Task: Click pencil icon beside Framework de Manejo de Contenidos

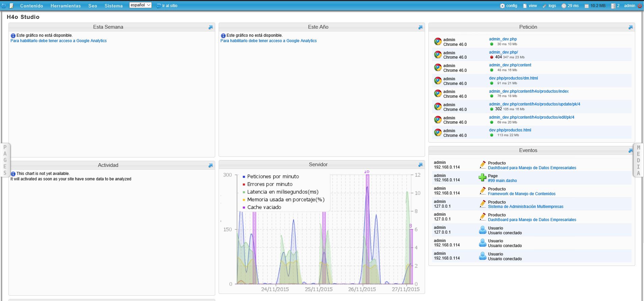Action: [482, 191]
